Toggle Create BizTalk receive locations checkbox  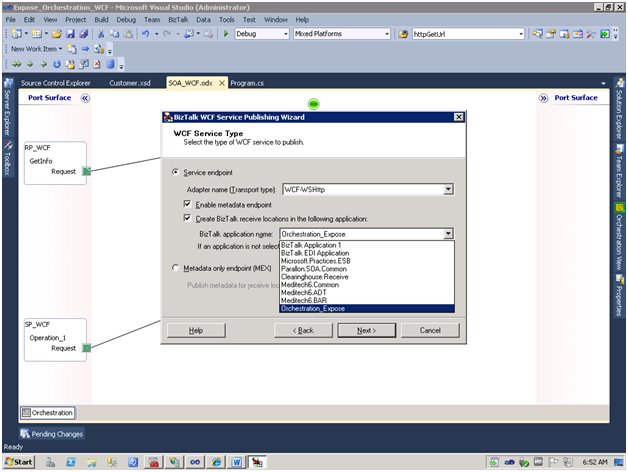tap(187, 218)
